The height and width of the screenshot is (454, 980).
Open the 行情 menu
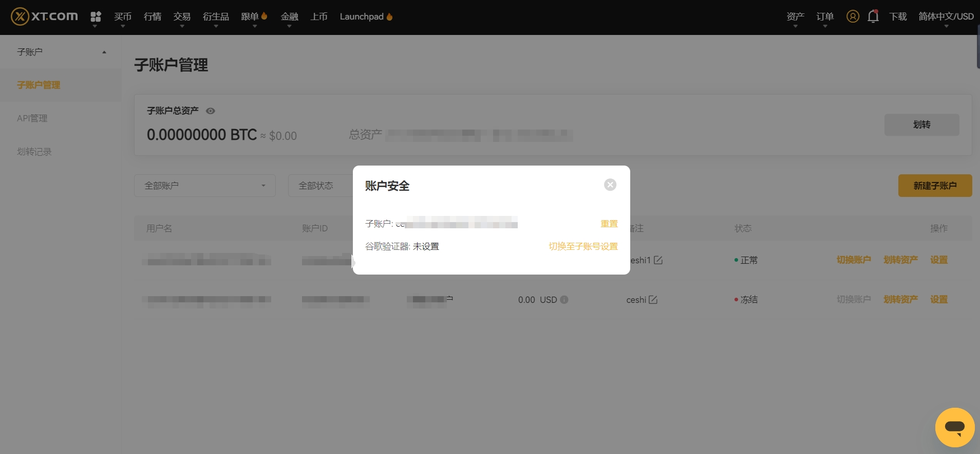click(x=153, y=16)
